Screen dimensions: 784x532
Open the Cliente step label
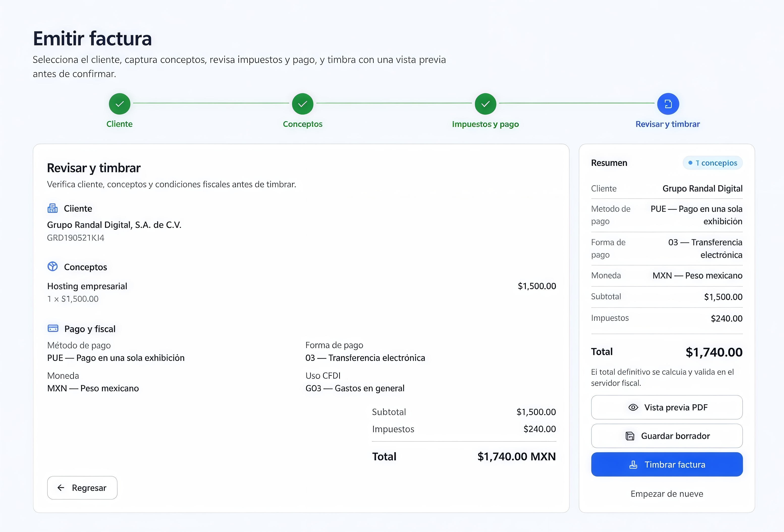click(119, 124)
